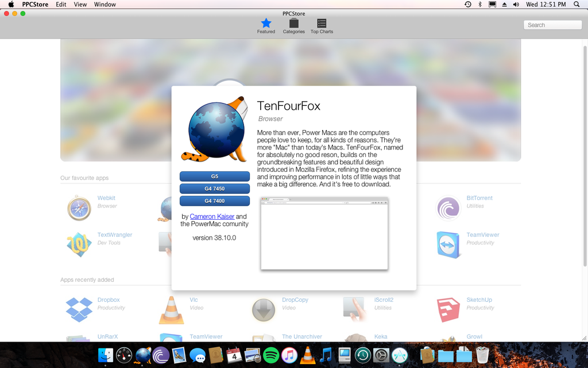Open Spotlight search magnifier icon

click(577, 5)
